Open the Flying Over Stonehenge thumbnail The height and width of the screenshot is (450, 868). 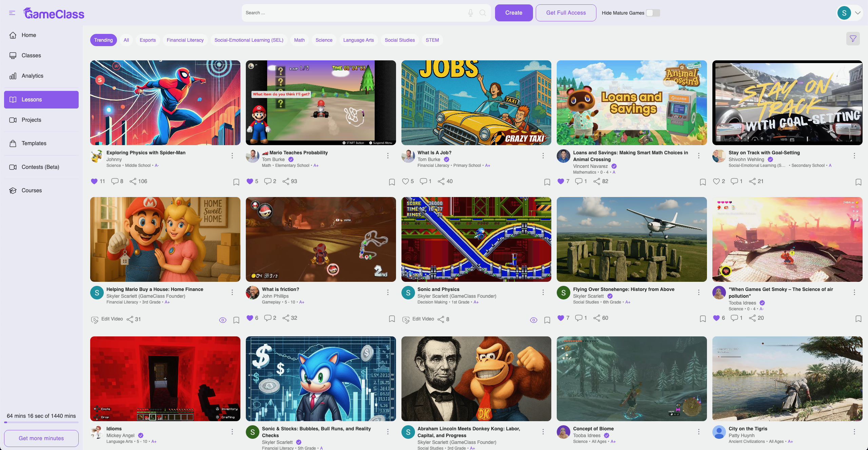tap(631, 239)
